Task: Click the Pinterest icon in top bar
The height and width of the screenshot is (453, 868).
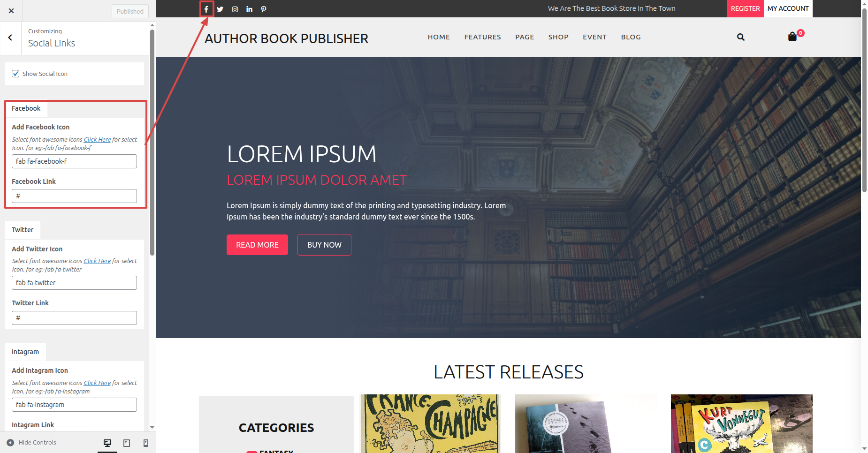Action: point(264,9)
